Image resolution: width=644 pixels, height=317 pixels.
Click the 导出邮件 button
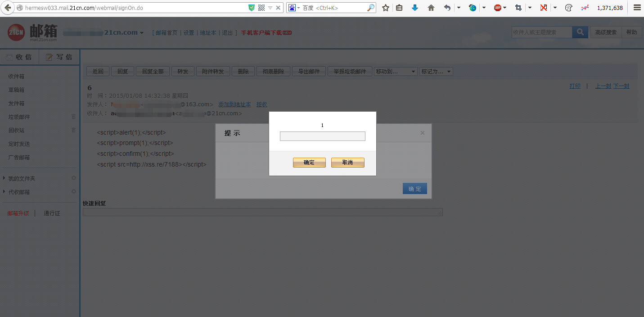pos(309,72)
